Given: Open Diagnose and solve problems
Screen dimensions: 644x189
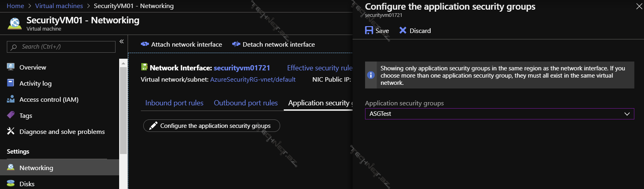Looking at the screenshot, I should coord(62,131).
